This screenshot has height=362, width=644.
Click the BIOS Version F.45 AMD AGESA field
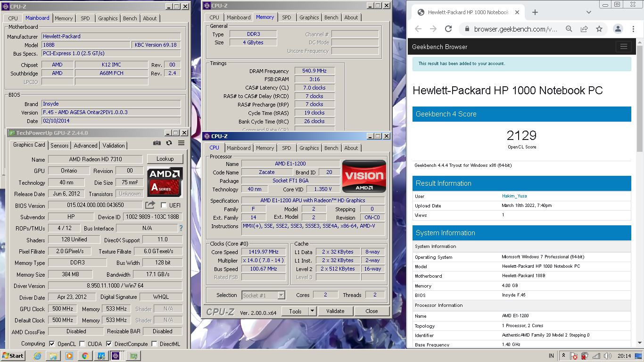click(x=111, y=112)
